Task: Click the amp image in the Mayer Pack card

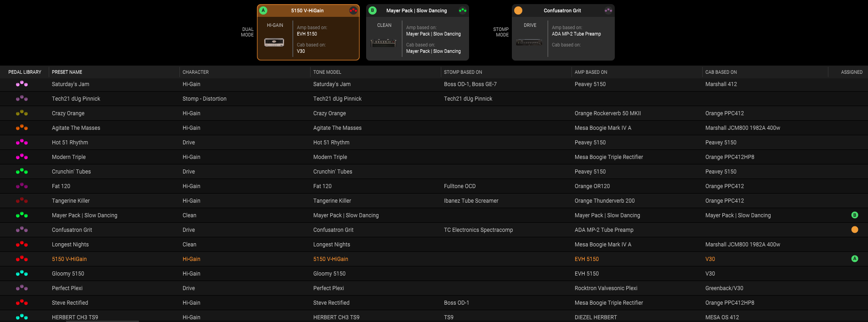Action: click(x=383, y=43)
